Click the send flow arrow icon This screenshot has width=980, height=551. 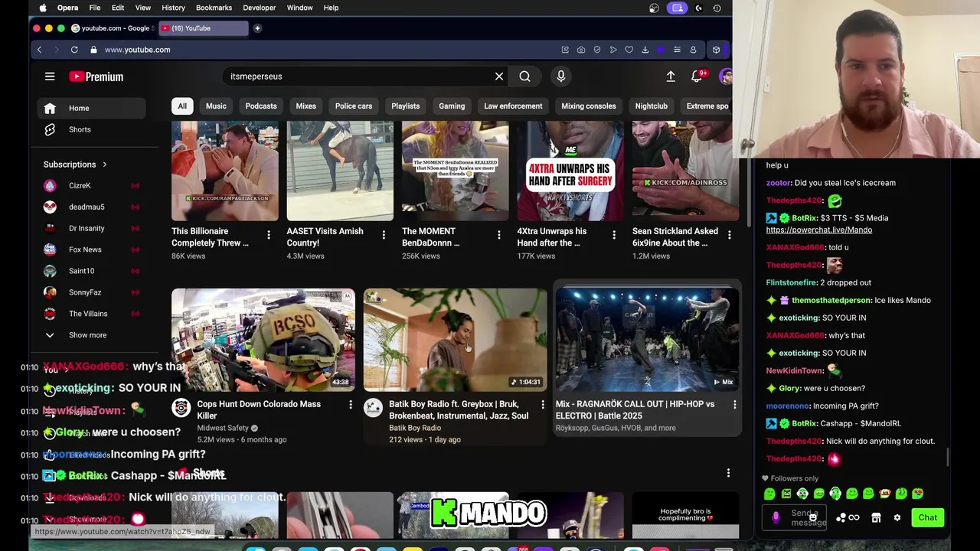tap(613, 50)
